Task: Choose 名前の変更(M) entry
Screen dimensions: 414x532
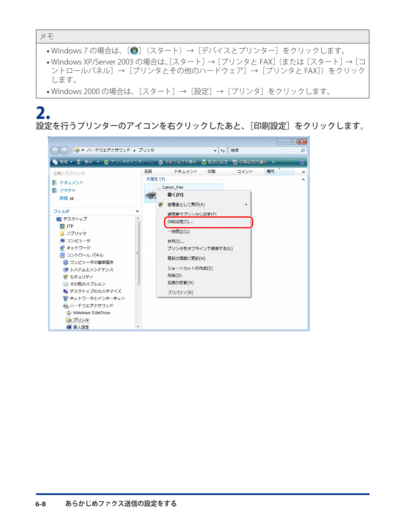Action: click(x=208, y=283)
